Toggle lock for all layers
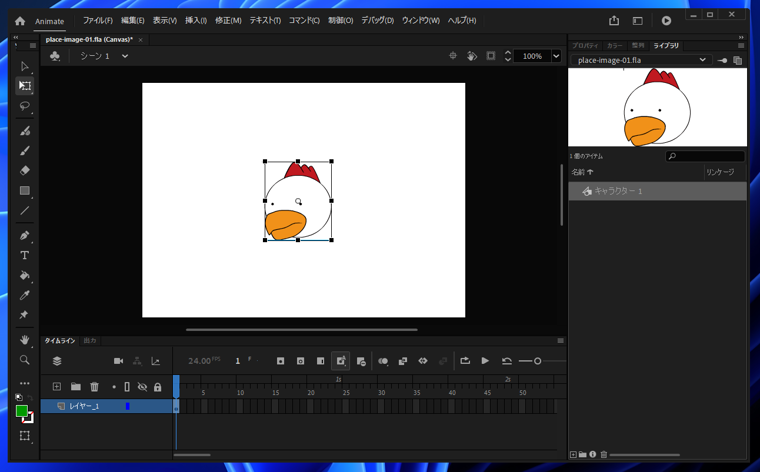The width and height of the screenshot is (760, 472). coord(157,387)
